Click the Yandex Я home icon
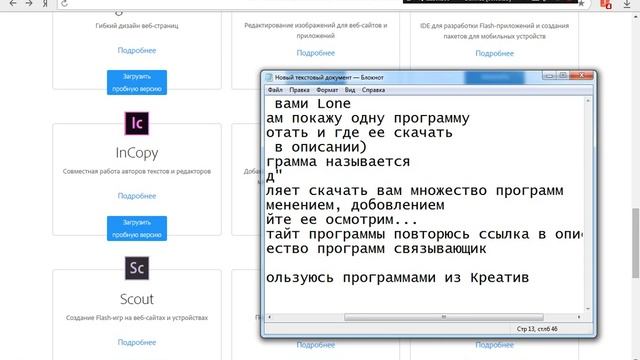This screenshot has height=360, width=640. [45, 4]
